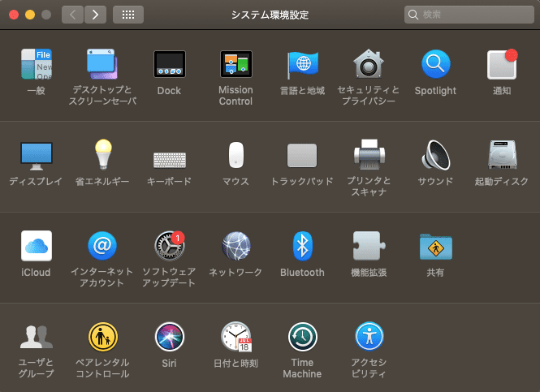Open トラックパッド preferences icon

pos(302,156)
